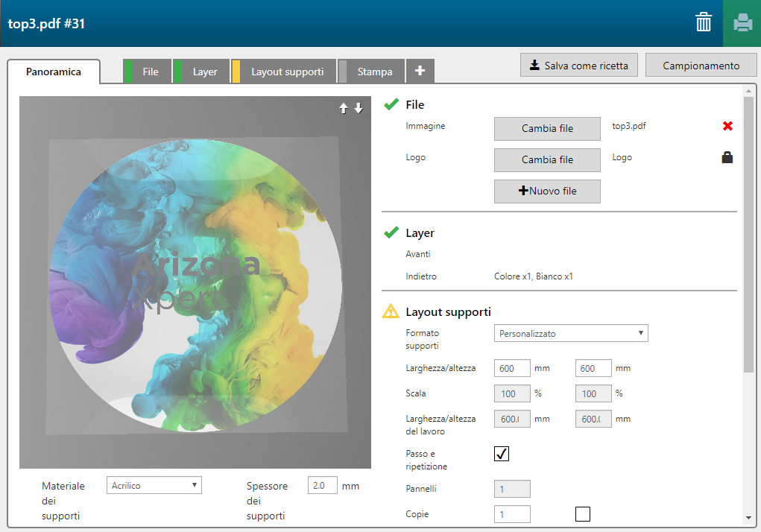Click the yellow warning icon by Layout supporti
This screenshot has width=761, height=532.
pos(391,311)
